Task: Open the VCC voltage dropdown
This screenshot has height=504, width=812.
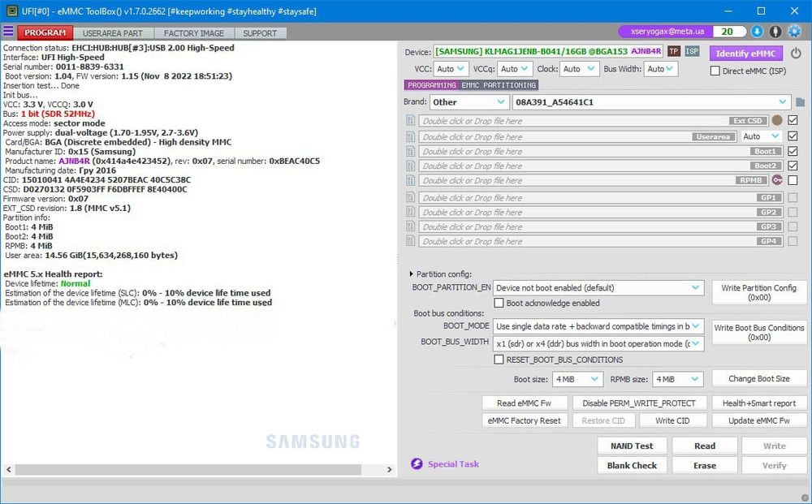Action: pos(451,68)
